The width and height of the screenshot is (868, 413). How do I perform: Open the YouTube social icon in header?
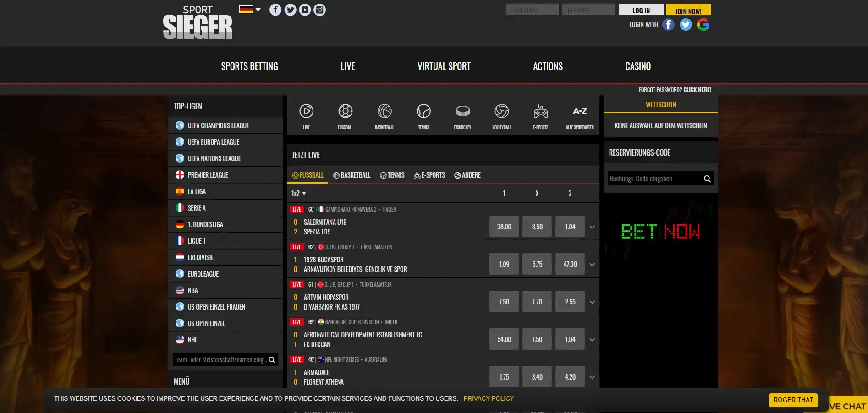(305, 10)
